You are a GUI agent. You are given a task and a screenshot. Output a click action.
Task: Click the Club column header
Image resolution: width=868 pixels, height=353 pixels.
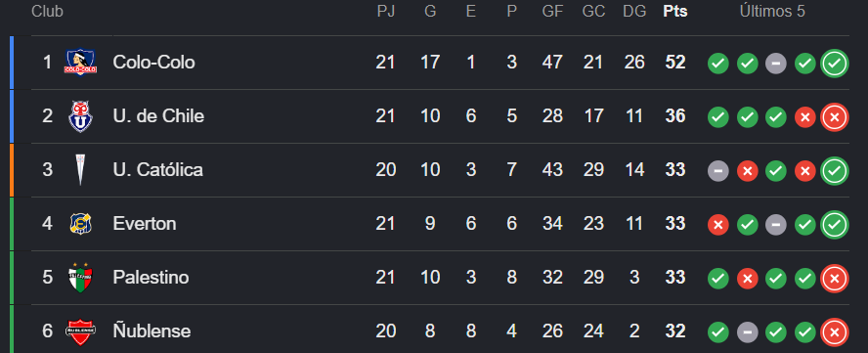[47, 11]
